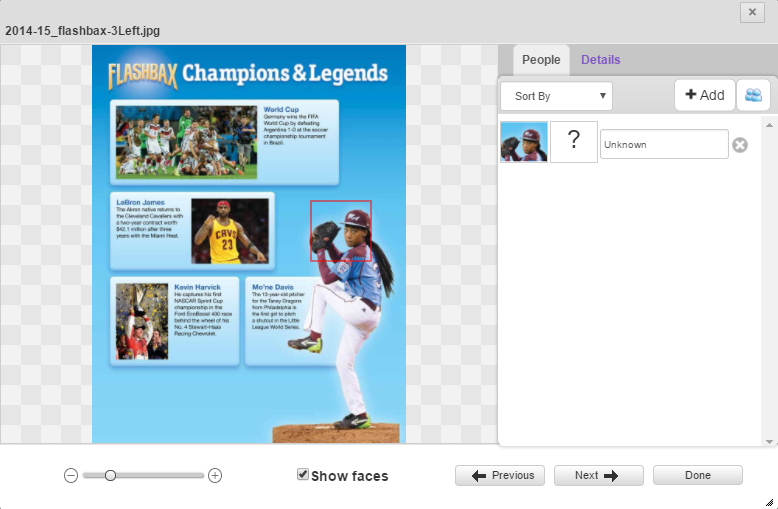Focus the Unknown name input field
The height and width of the screenshot is (509, 778).
click(x=664, y=144)
